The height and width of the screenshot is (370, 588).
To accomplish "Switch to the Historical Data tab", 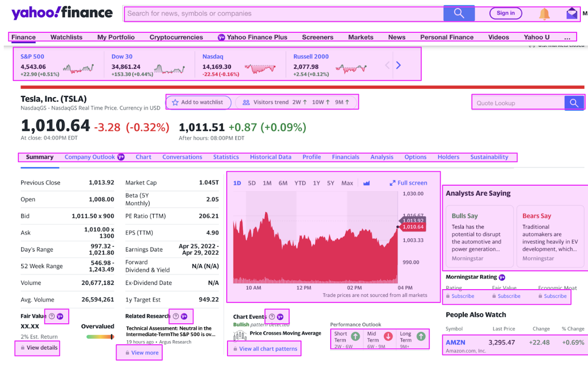I will tap(271, 157).
